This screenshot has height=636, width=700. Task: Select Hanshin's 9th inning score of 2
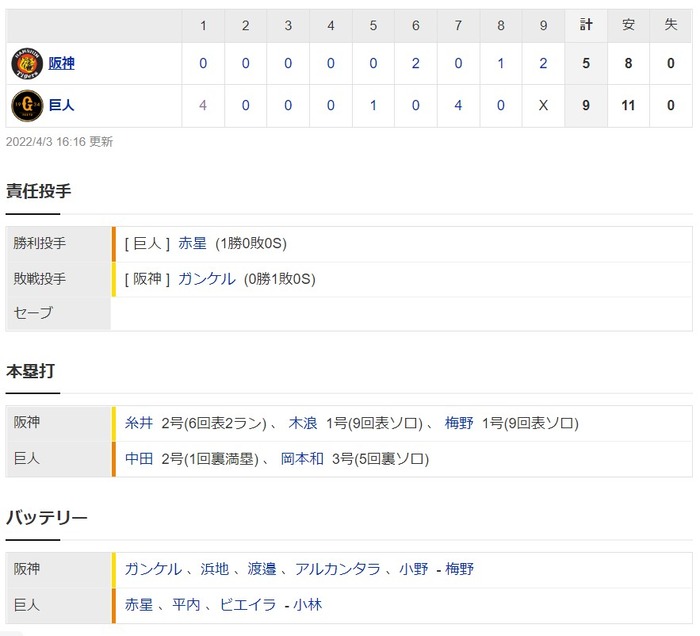point(543,63)
